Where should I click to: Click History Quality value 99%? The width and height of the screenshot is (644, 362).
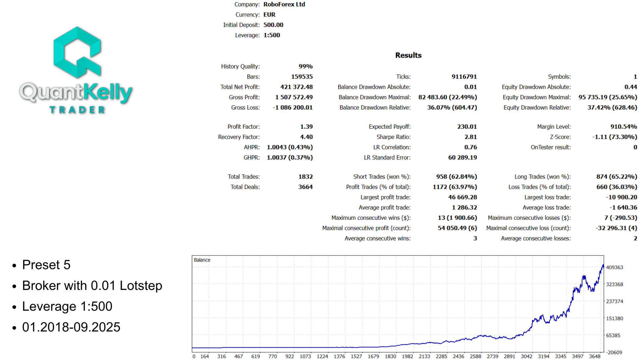coord(306,66)
